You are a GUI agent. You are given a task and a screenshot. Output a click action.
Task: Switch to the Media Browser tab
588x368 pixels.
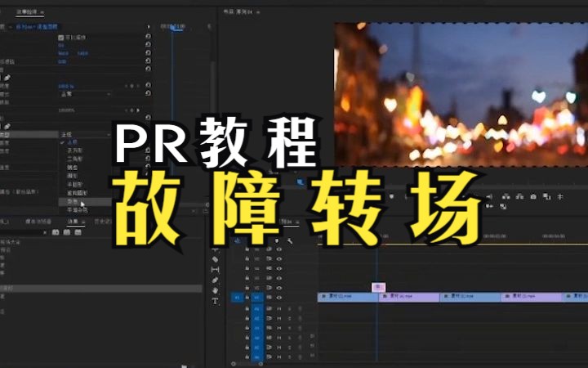coord(38,222)
